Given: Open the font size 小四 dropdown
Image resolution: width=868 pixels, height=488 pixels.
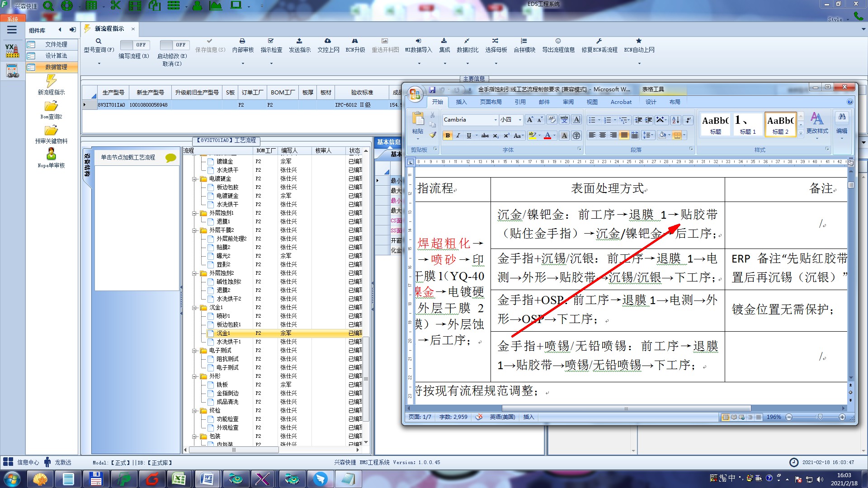Looking at the screenshot, I should point(520,120).
